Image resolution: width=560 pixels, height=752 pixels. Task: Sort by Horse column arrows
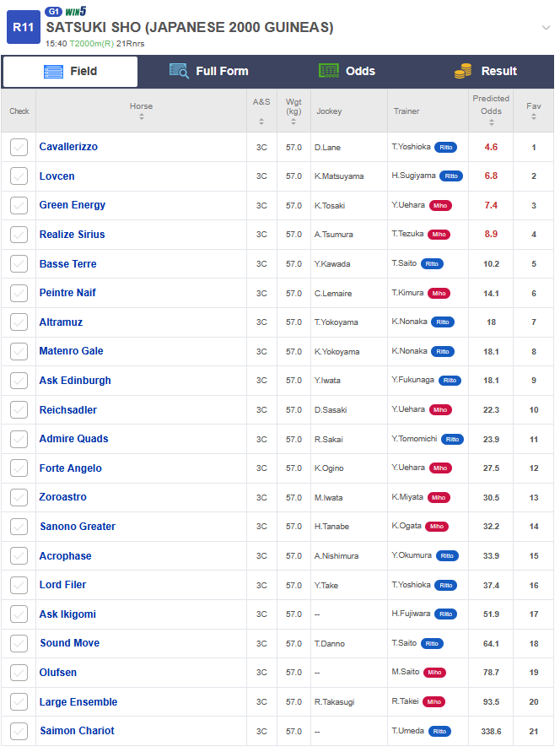coord(142,116)
